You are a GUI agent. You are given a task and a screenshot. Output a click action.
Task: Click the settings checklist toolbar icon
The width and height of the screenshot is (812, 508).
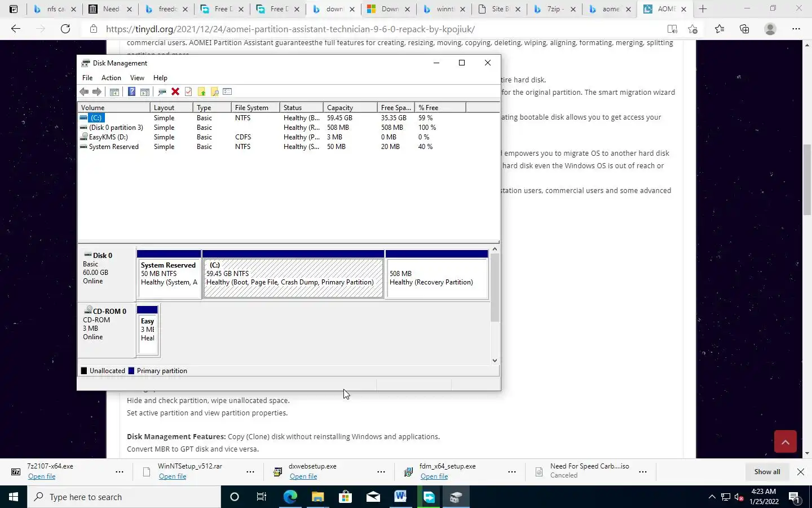227,92
